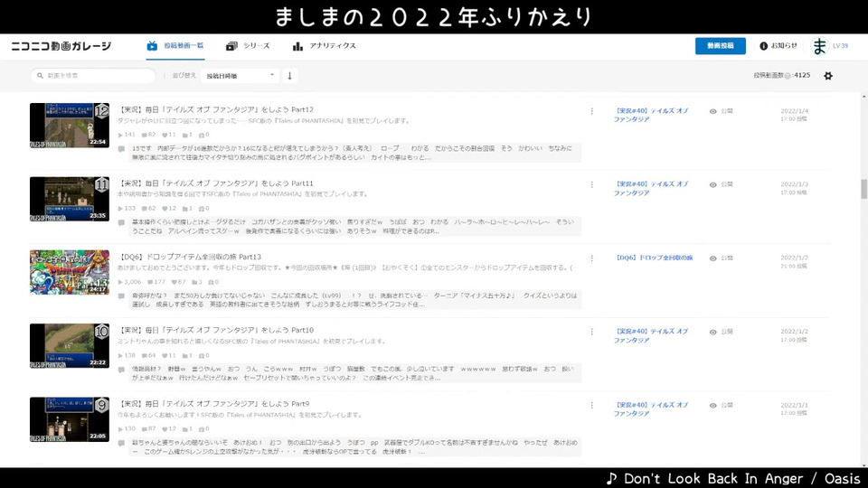Open three-dot options for Part9 video
This screenshot has height=488, width=868.
(x=591, y=406)
